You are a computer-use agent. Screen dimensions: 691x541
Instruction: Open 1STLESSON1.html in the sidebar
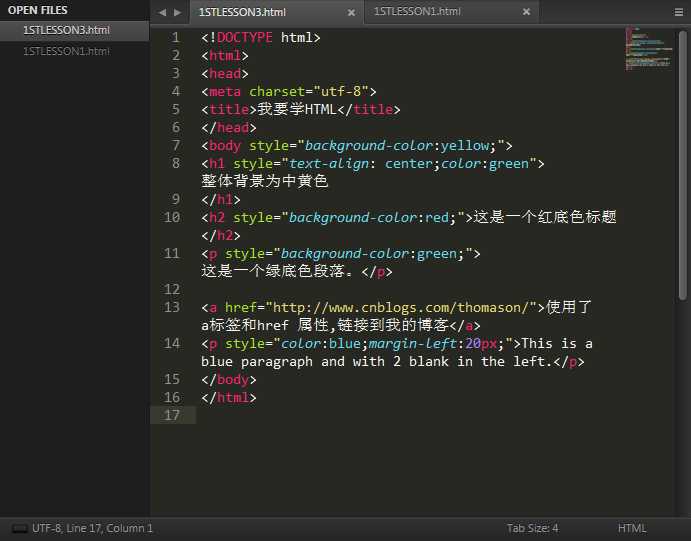coord(66,52)
